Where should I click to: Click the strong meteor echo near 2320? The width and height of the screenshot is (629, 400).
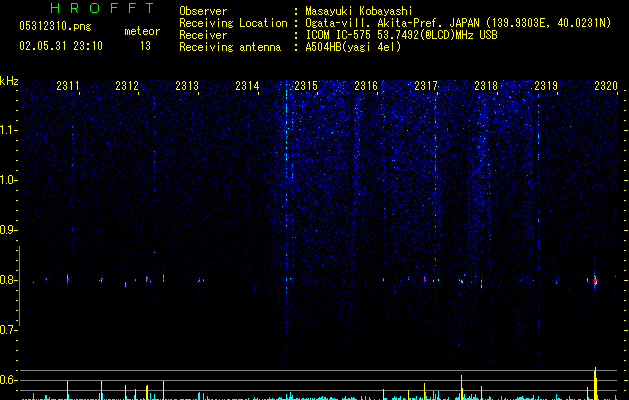(595, 280)
